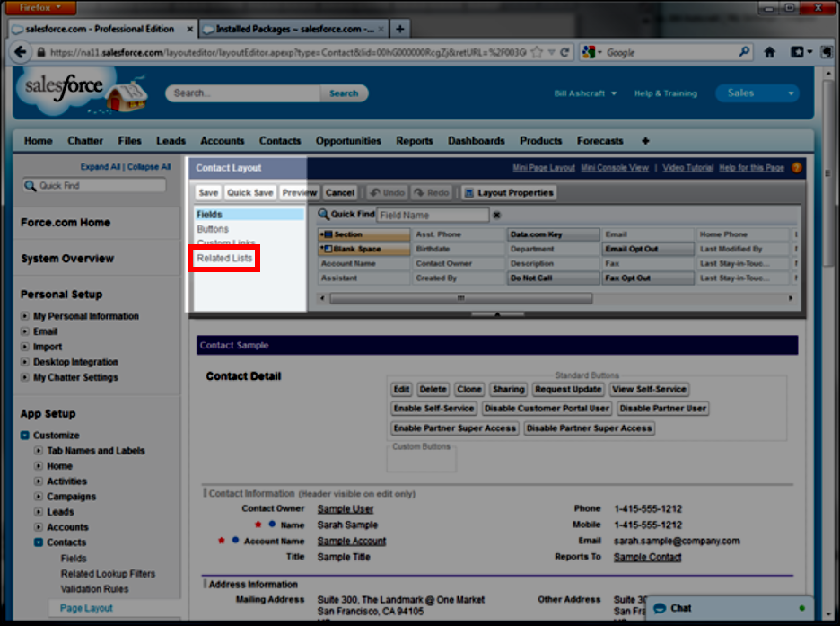This screenshot has height=626, width=840.
Task: Go back with the browser Back arrow
Action: pyautogui.click(x=21, y=52)
